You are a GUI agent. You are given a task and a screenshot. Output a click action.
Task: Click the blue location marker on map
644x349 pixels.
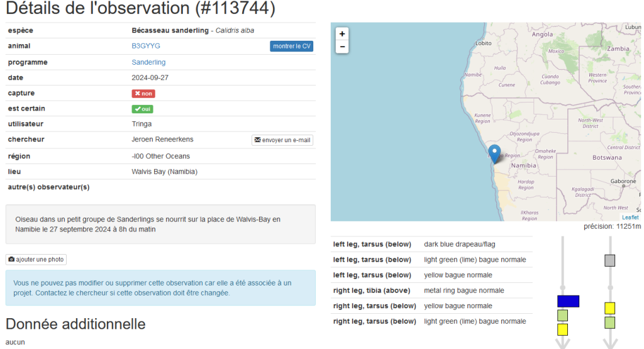pos(495,153)
